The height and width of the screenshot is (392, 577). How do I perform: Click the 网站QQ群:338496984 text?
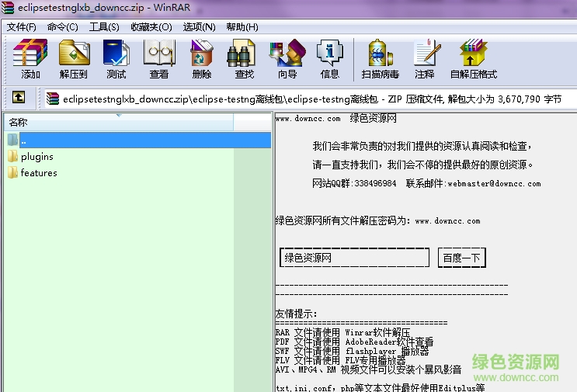[x=354, y=183]
